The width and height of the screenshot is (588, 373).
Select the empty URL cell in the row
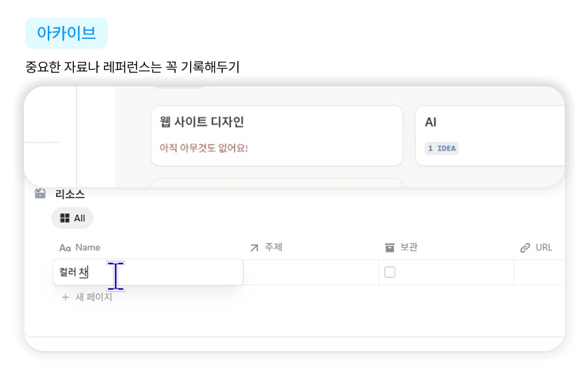[540, 272]
